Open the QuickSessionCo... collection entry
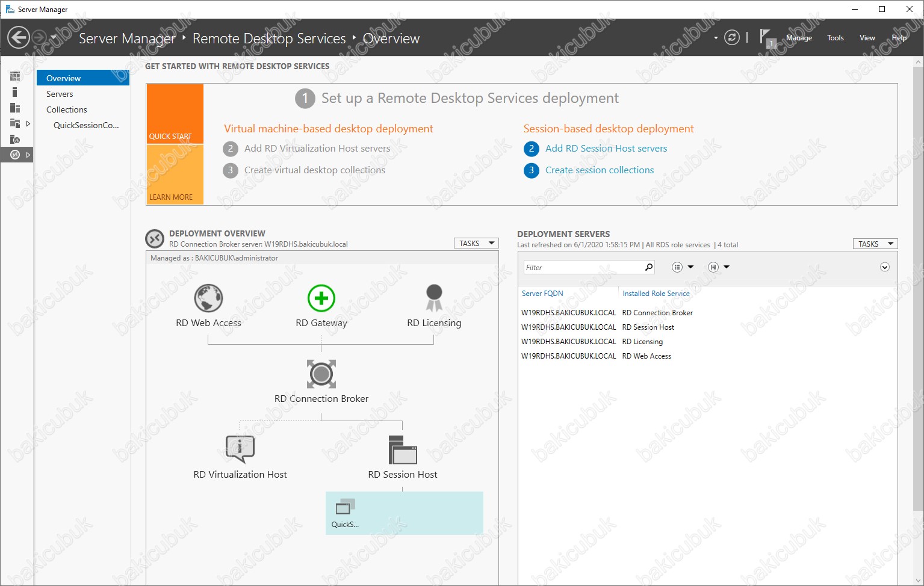 pyautogui.click(x=86, y=125)
